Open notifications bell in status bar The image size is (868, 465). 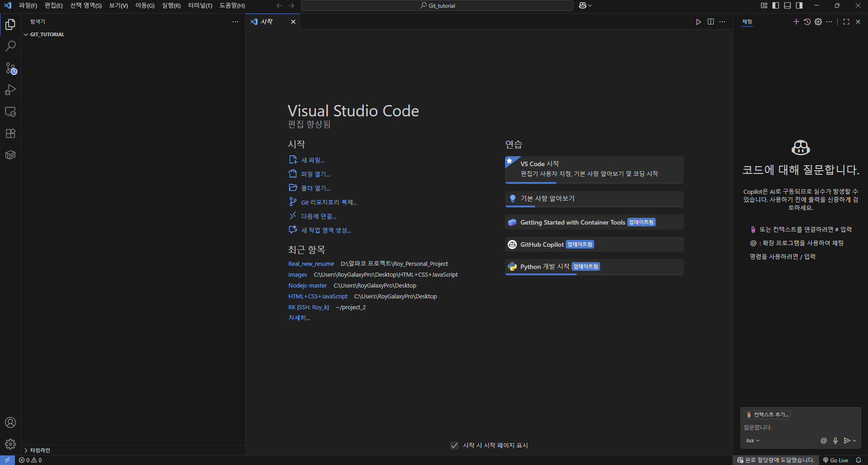pos(858,460)
